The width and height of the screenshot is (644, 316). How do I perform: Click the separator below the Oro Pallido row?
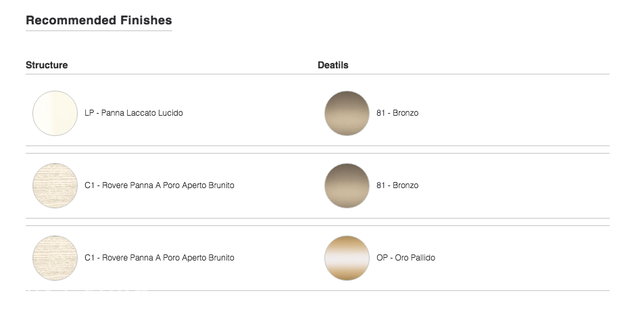[x=318, y=290]
